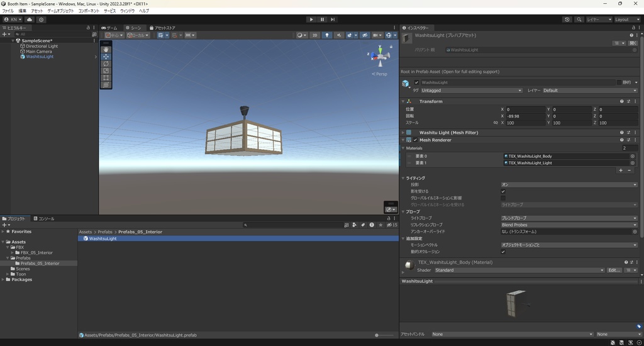
Task: Open the ファイル (File) menu
Action: [x=8, y=11]
